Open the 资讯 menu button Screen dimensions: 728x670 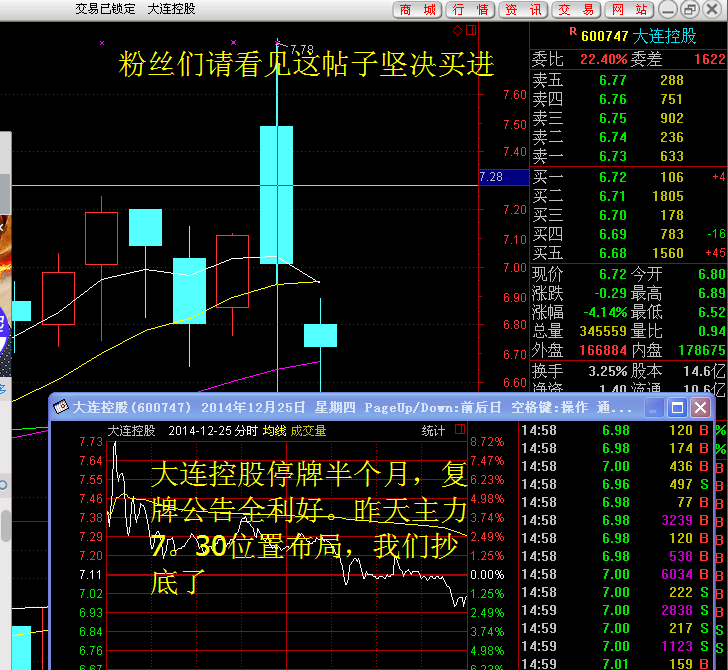coord(524,9)
